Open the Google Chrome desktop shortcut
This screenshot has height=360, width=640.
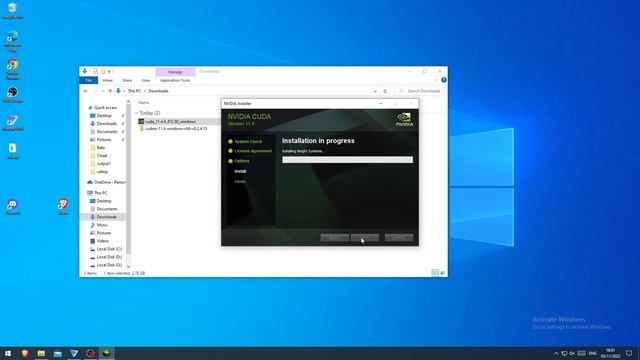point(13,69)
